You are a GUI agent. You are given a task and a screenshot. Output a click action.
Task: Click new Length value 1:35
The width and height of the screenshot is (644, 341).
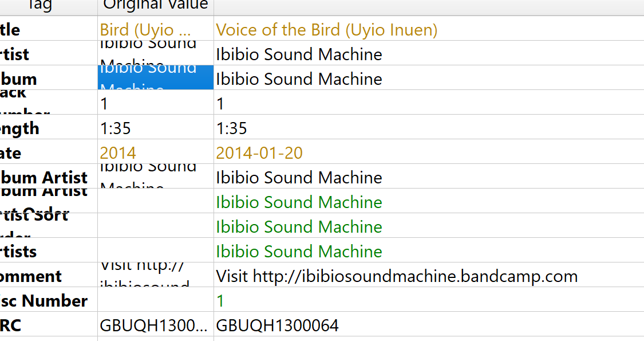pyautogui.click(x=232, y=128)
